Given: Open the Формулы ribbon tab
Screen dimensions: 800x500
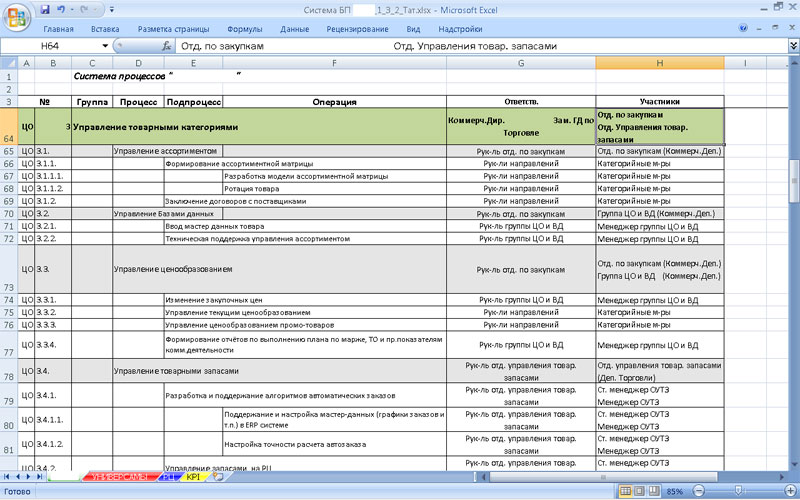Looking at the screenshot, I should [x=245, y=29].
